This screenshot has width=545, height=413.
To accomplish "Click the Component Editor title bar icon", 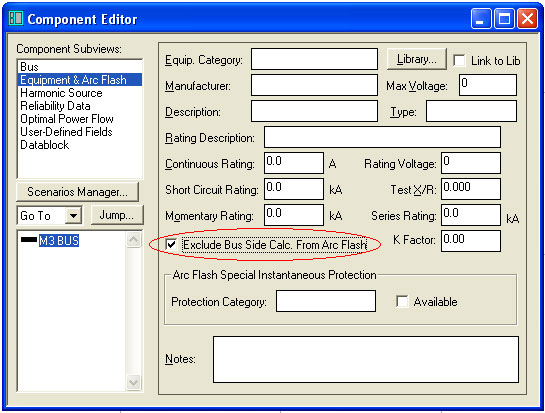I will pos(16,18).
